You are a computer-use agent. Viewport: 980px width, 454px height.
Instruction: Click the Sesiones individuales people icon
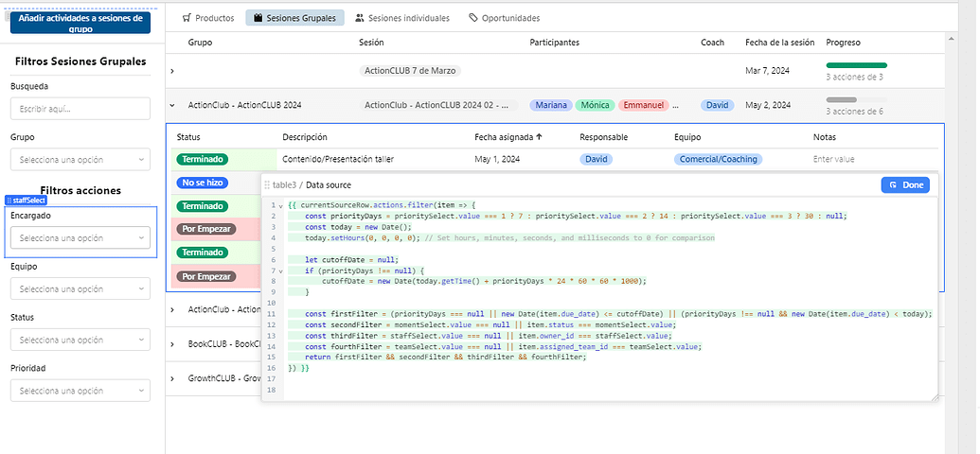(360, 18)
